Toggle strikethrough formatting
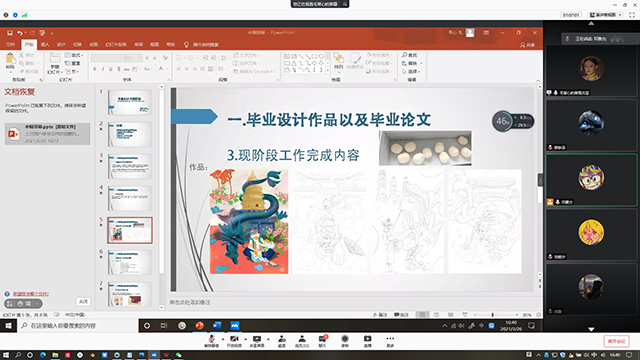 127,69
